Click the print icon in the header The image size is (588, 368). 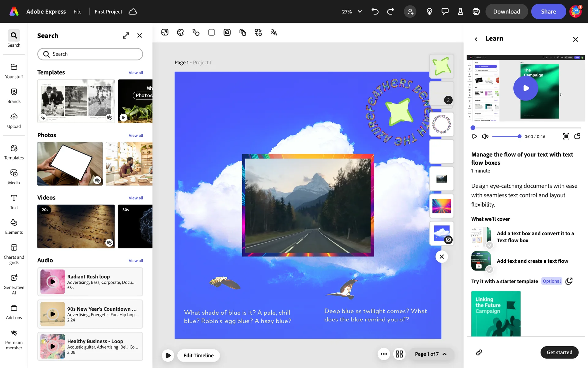coord(476,12)
